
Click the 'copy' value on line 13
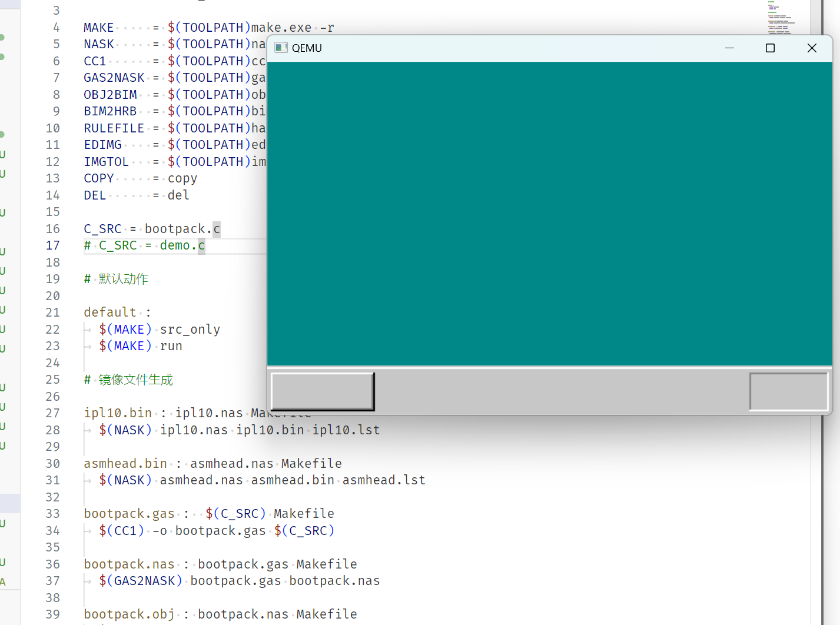point(182,178)
